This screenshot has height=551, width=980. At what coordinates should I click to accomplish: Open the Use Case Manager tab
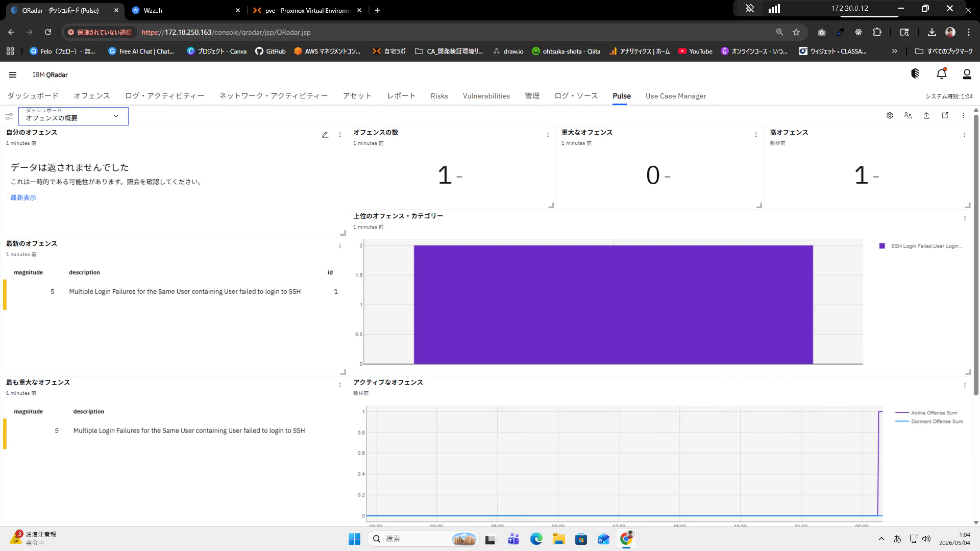click(x=676, y=96)
